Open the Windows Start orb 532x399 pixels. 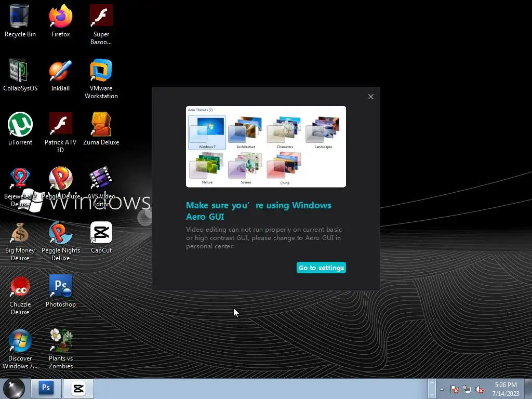(14, 389)
